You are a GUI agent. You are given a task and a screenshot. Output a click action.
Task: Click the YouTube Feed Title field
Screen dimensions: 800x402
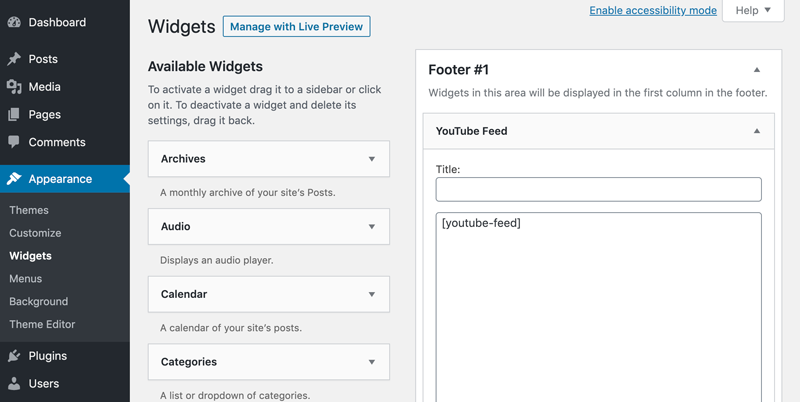(x=598, y=189)
